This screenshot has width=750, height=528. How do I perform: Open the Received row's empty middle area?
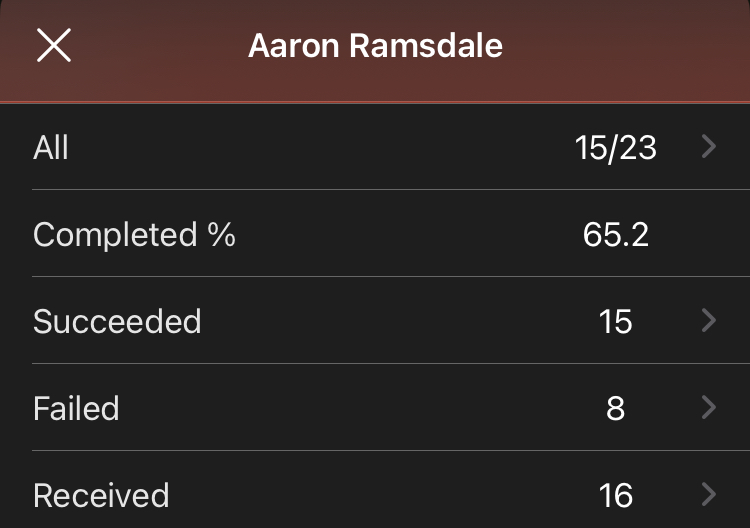[383, 495]
